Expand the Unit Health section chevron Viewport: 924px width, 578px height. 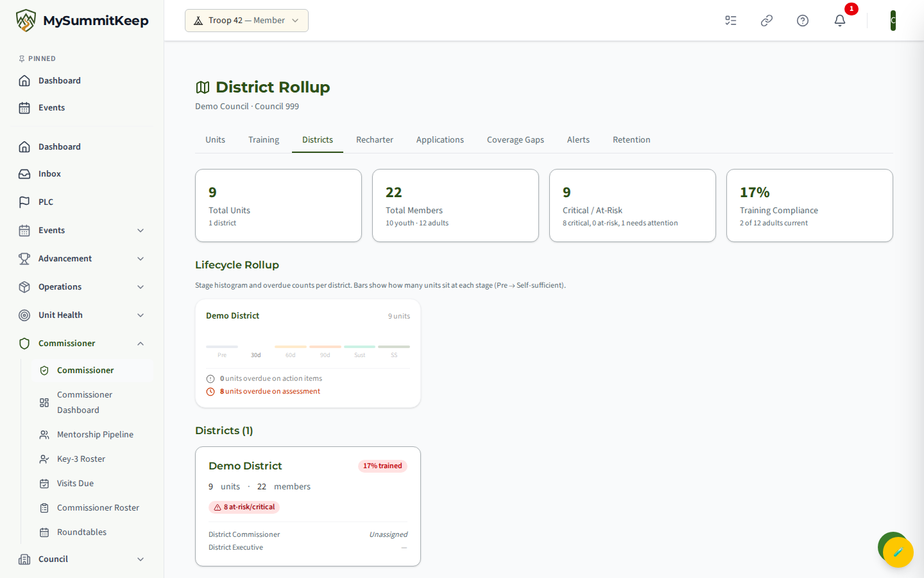pos(141,315)
